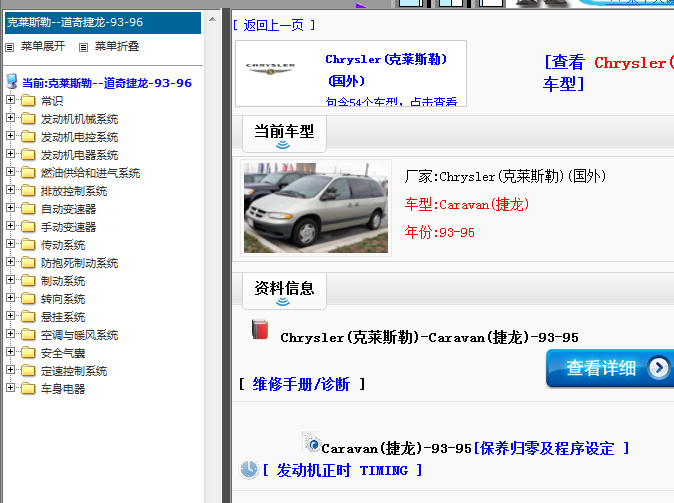Expand the 传动系统 tree node

[11, 244]
